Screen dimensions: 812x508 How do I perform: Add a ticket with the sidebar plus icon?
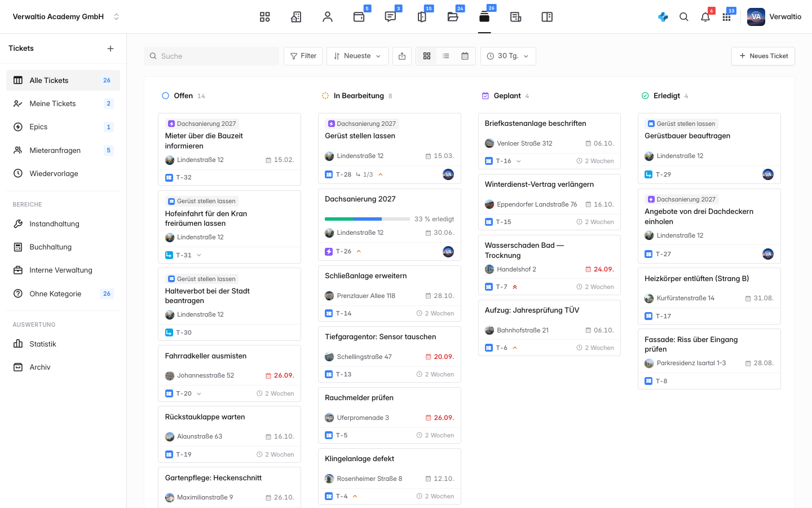click(x=111, y=49)
